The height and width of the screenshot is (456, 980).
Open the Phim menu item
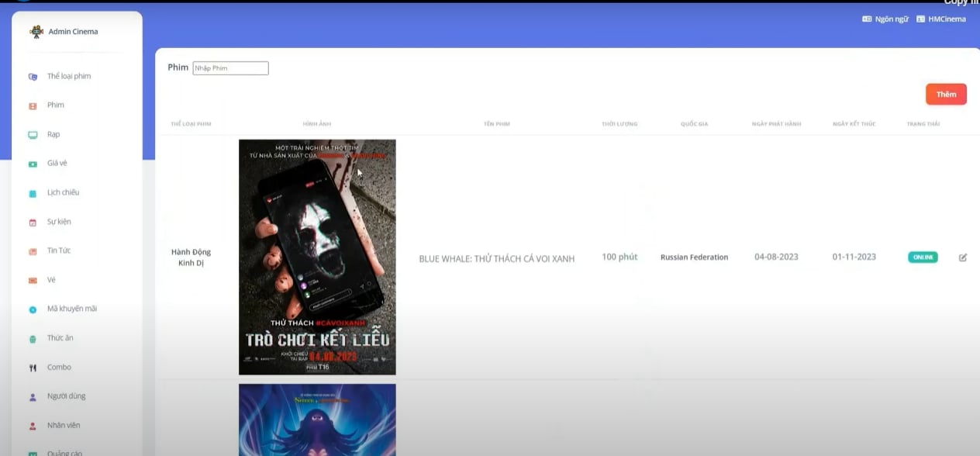(x=56, y=105)
